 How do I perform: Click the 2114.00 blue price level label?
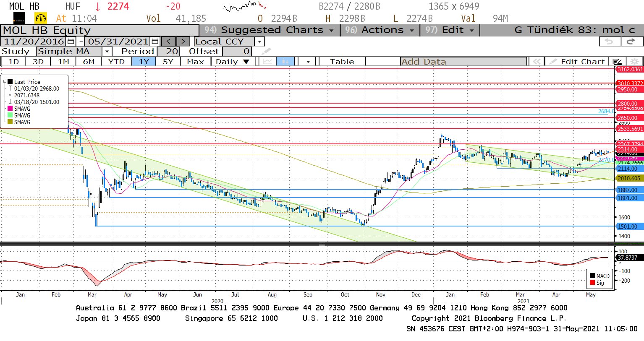[630, 169]
